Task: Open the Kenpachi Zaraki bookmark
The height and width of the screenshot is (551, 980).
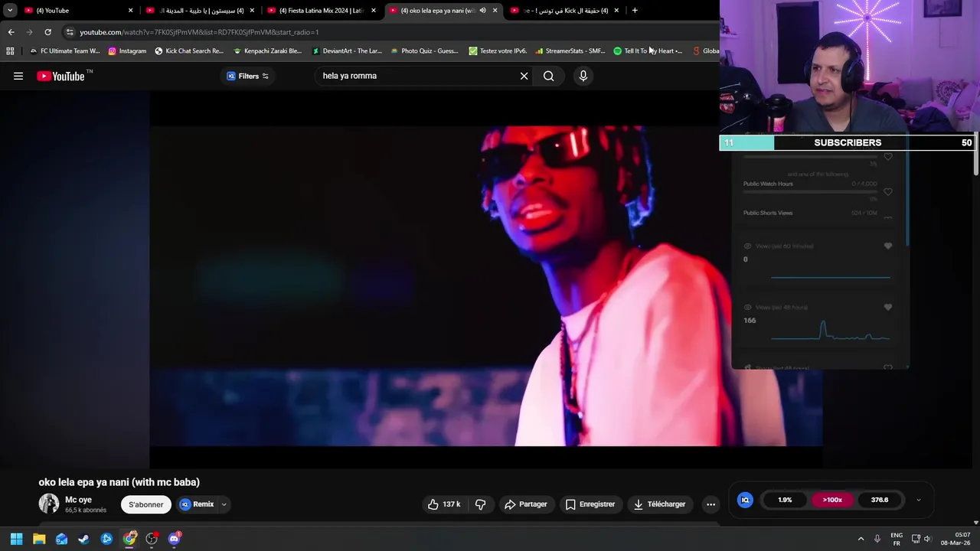Action: pyautogui.click(x=267, y=51)
